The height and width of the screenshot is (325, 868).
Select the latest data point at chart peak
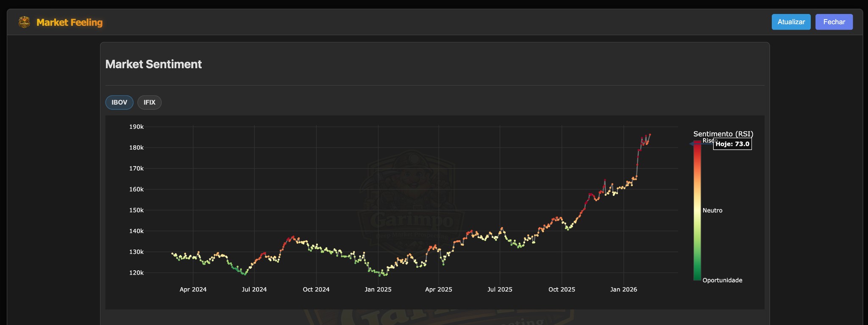(x=650, y=135)
